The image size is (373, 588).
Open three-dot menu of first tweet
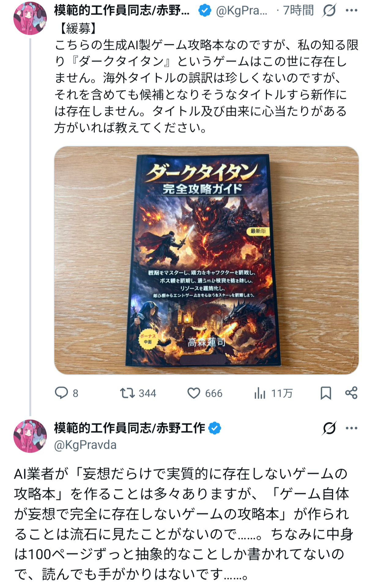click(x=352, y=10)
